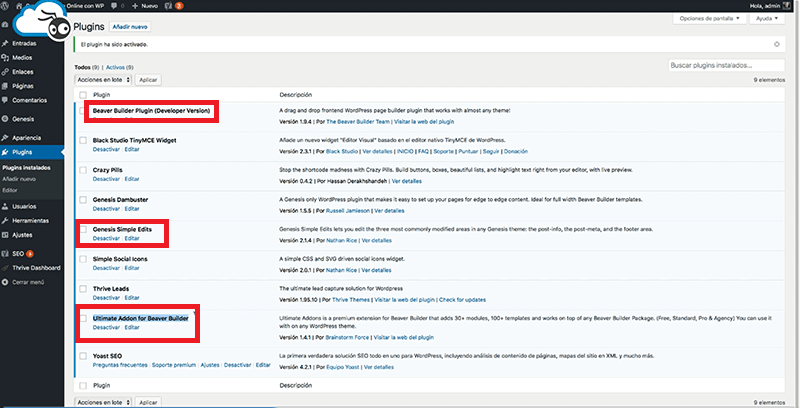Open Yoast SEO Preguntas frecuentes link
Image resolution: width=800 pixels, height=408 pixels.
tap(120, 365)
